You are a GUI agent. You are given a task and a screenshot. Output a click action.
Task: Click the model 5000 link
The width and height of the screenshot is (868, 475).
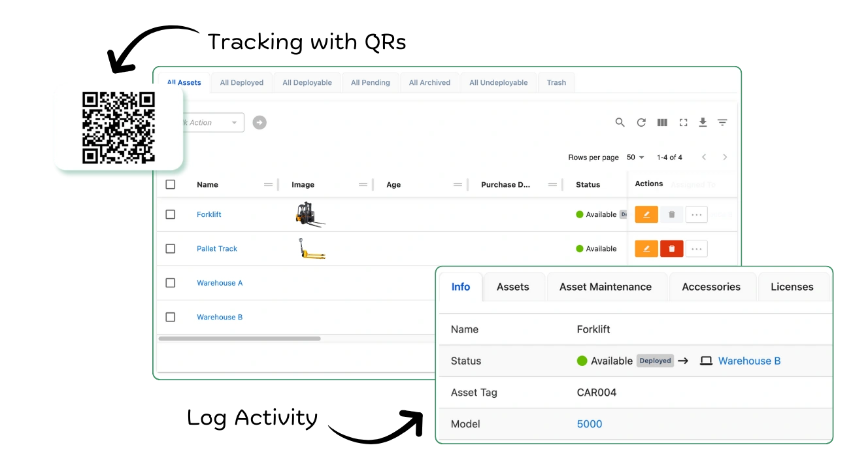[x=589, y=424]
